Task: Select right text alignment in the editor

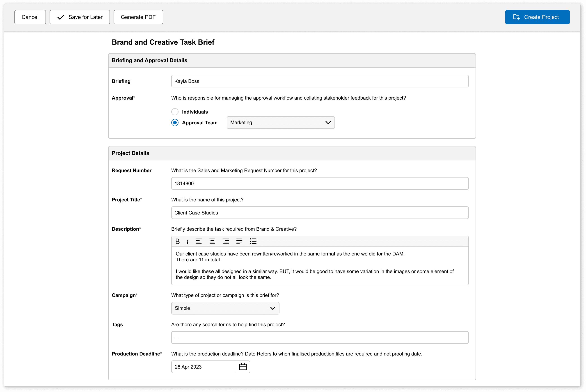Action: coord(226,241)
